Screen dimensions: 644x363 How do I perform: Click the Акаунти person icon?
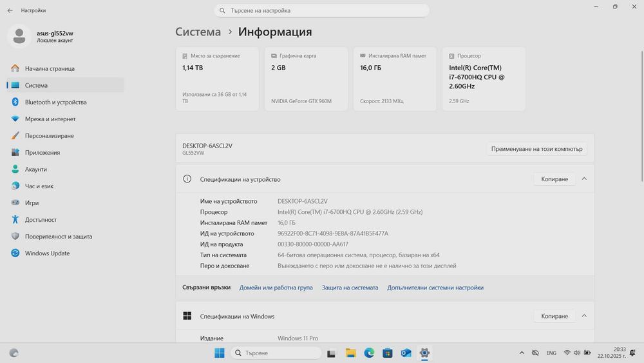pos(15,169)
